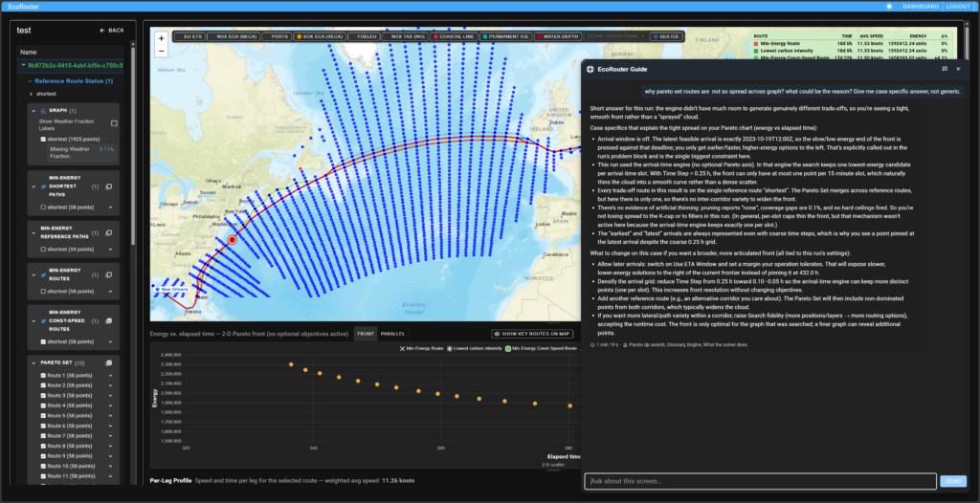Select all in Min-Energy Reference Paths group

[108, 232]
